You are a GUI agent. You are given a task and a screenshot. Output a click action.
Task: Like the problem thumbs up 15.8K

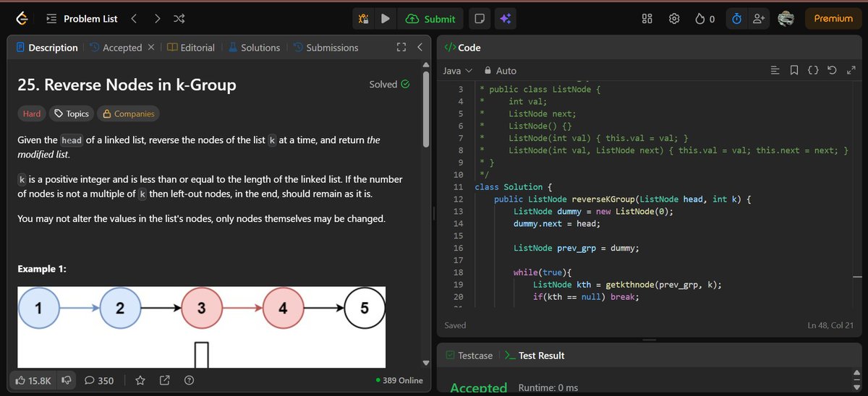[x=33, y=380]
